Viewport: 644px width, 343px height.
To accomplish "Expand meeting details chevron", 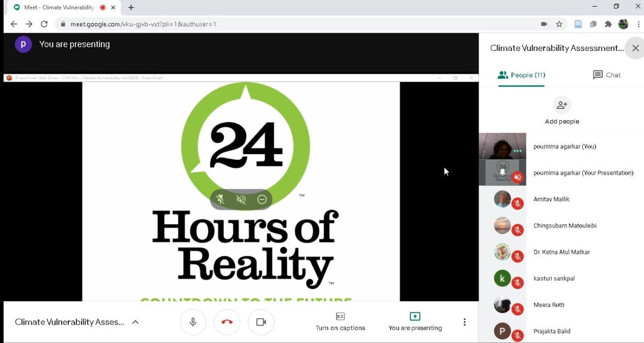I will pos(135,322).
